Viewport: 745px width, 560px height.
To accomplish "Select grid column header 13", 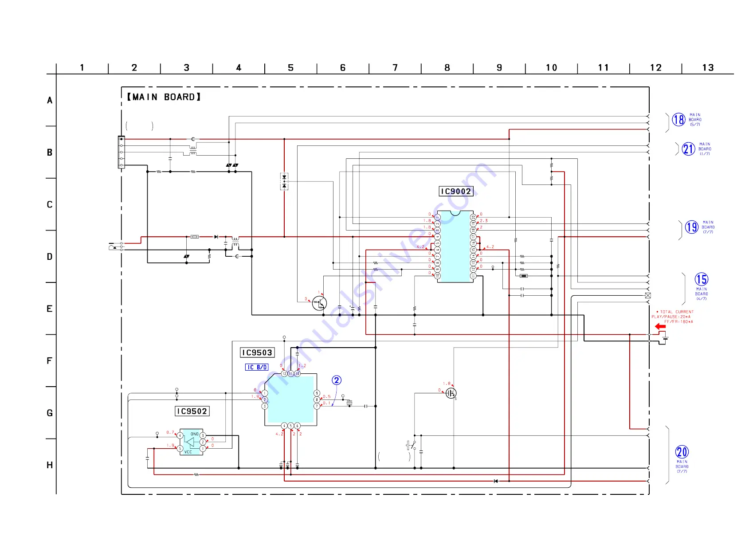I will [708, 68].
